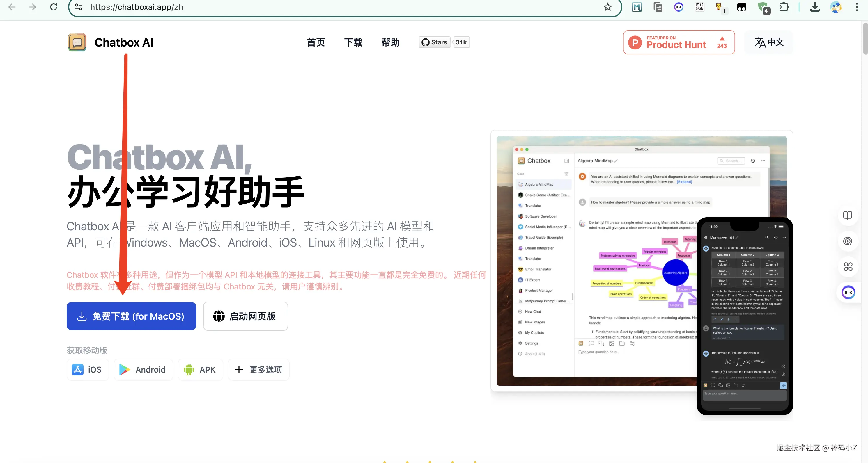
Task: Click the site settings icon in address bar
Action: point(79,7)
